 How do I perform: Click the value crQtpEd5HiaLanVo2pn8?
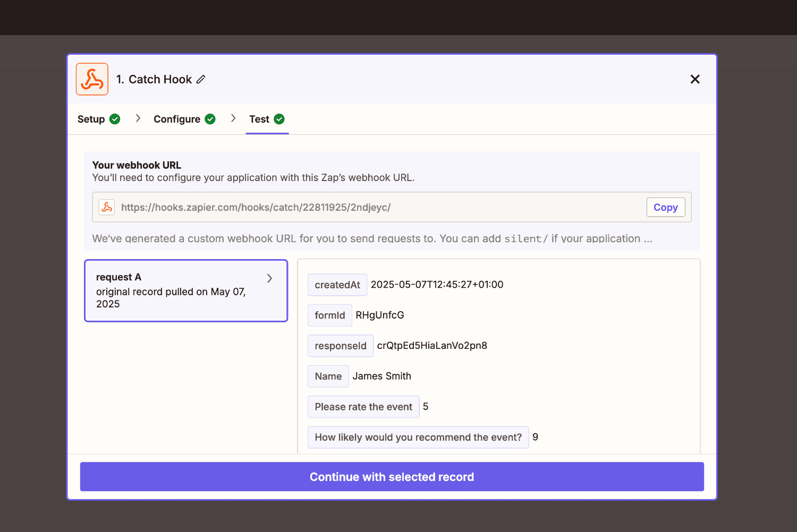(x=432, y=346)
